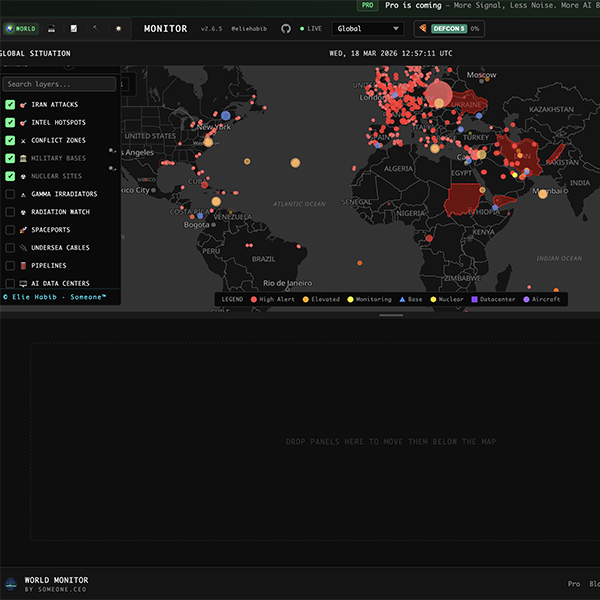Click the green PRO banner badge
The width and height of the screenshot is (600, 600).
[x=368, y=5]
